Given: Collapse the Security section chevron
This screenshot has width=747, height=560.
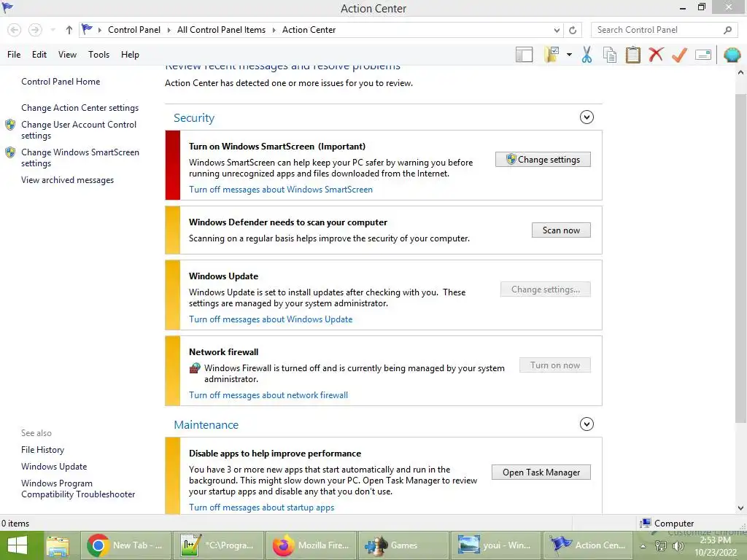Looking at the screenshot, I should [587, 117].
